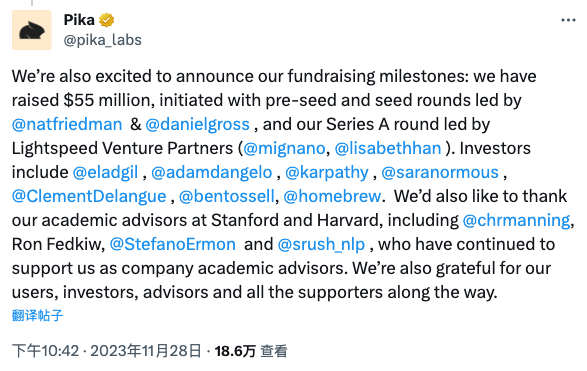Click the @chrmanning mention

(x=516, y=220)
